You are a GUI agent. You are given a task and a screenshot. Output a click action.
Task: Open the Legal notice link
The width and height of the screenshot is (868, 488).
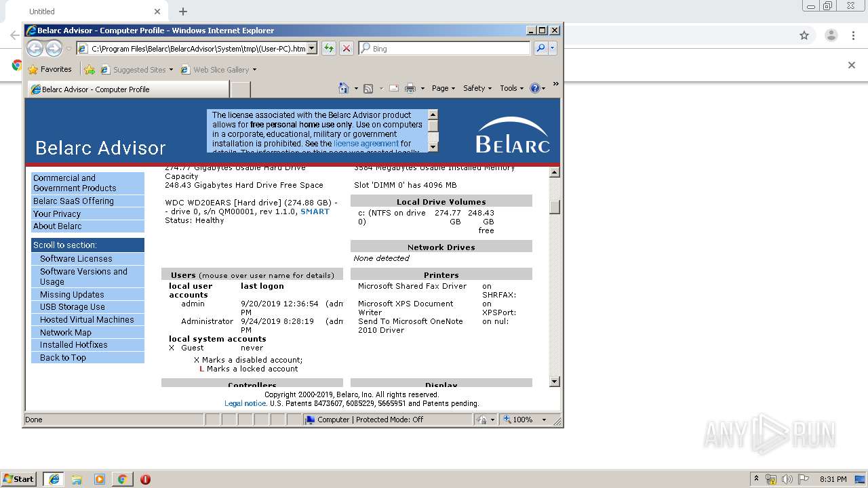pyautogui.click(x=245, y=403)
